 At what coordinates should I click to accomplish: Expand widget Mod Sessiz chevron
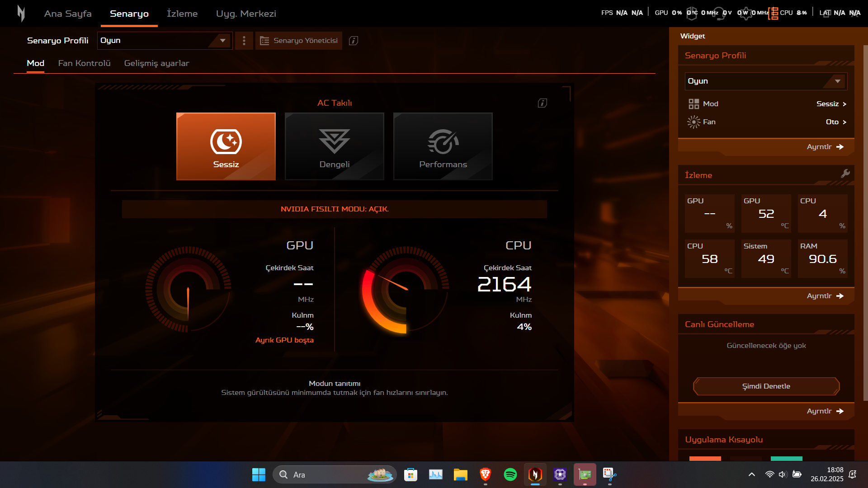(844, 104)
